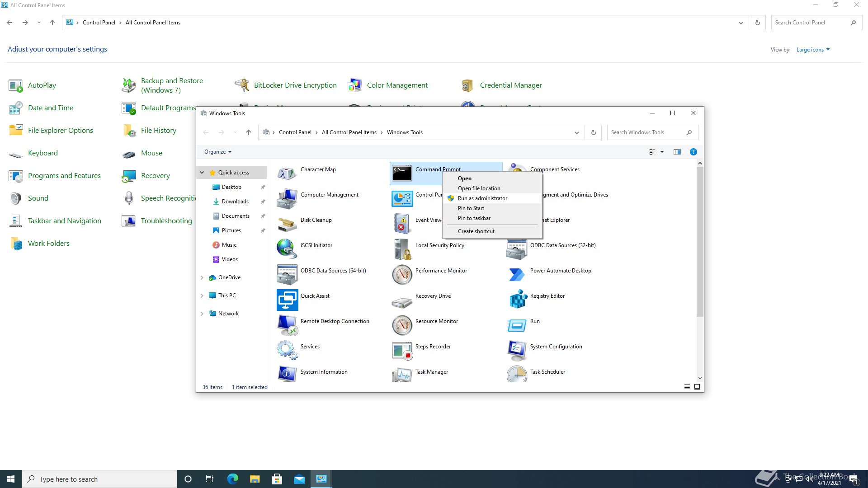Open the change view options dropdown arrow
Image resolution: width=868 pixels, height=488 pixels.
tap(662, 152)
